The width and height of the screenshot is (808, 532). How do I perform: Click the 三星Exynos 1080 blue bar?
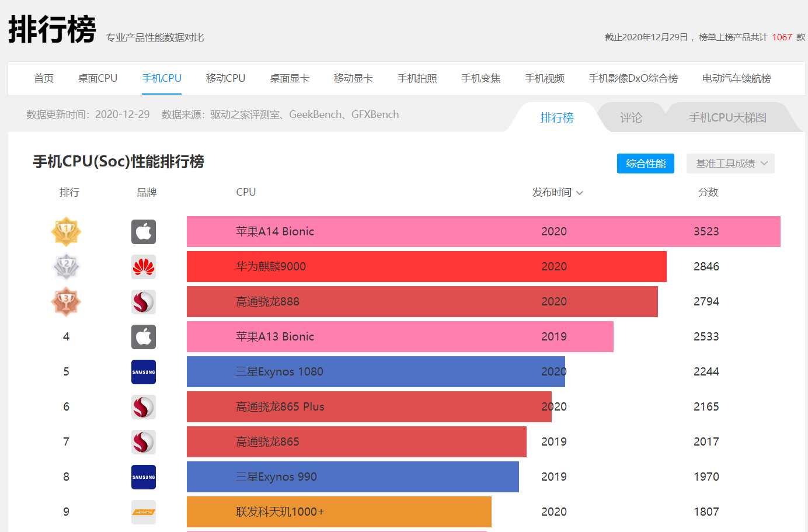point(376,372)
